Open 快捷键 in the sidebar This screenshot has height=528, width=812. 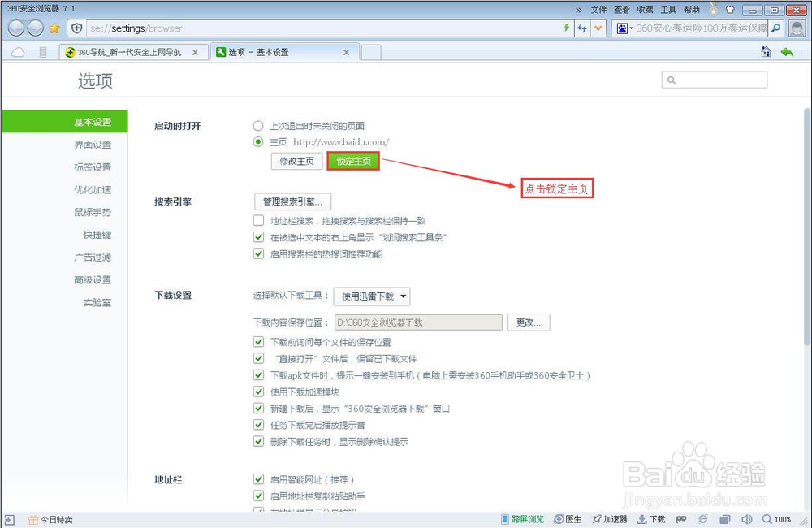[97, 235]
